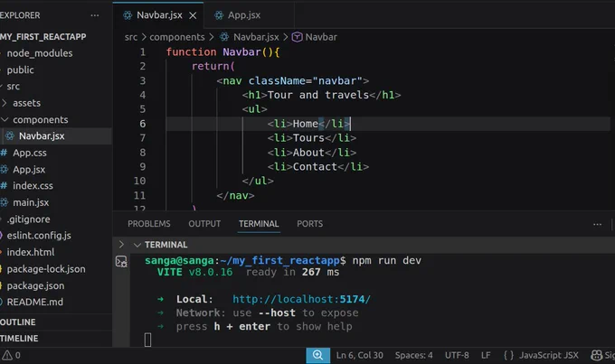This screenshot has width=615, height=364.
Task: Close the Navbar.jsx editor tab
Action: tap(193, 15)
